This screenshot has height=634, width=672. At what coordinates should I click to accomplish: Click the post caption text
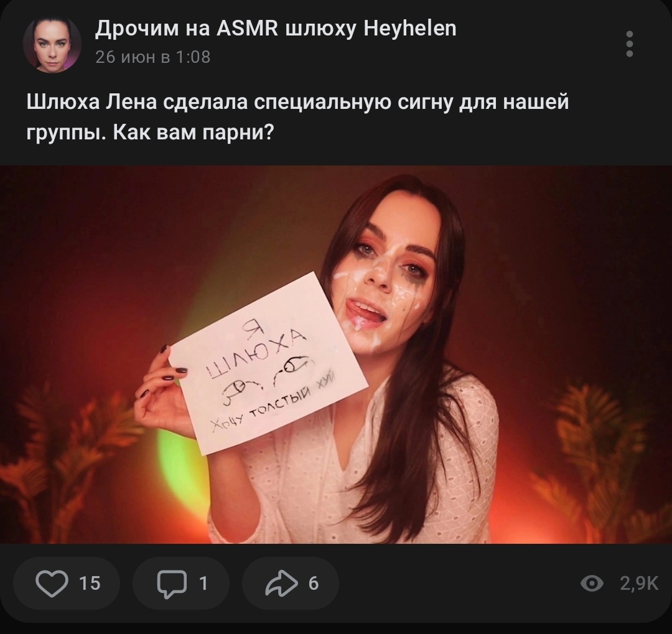click(297, 116)
